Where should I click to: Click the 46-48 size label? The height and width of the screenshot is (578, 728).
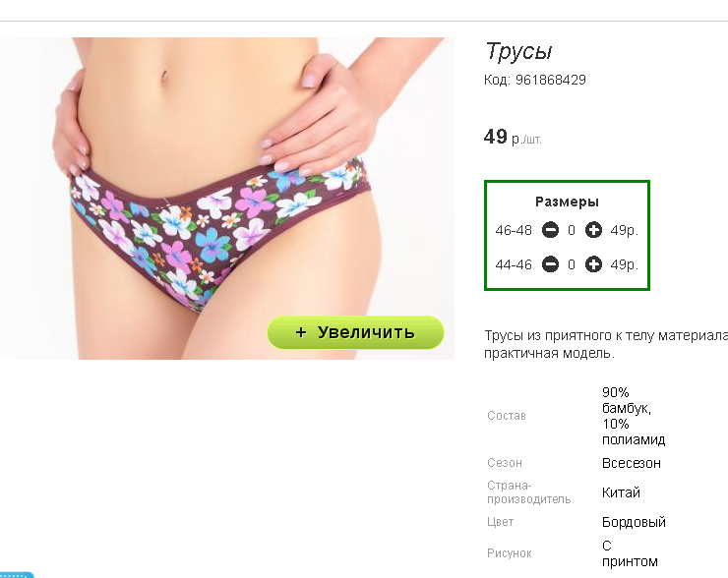pyautogui.click(x=514, y=230)
